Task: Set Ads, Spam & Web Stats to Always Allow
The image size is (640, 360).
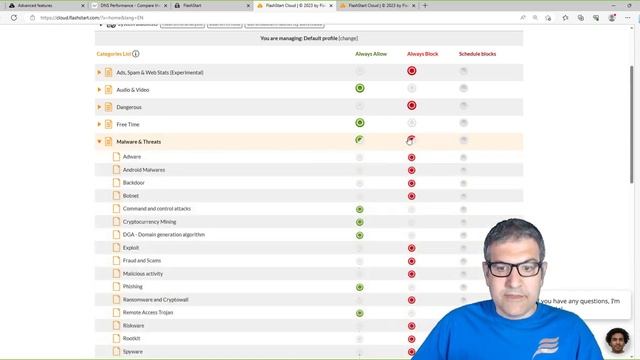Action: coord(360,71)
